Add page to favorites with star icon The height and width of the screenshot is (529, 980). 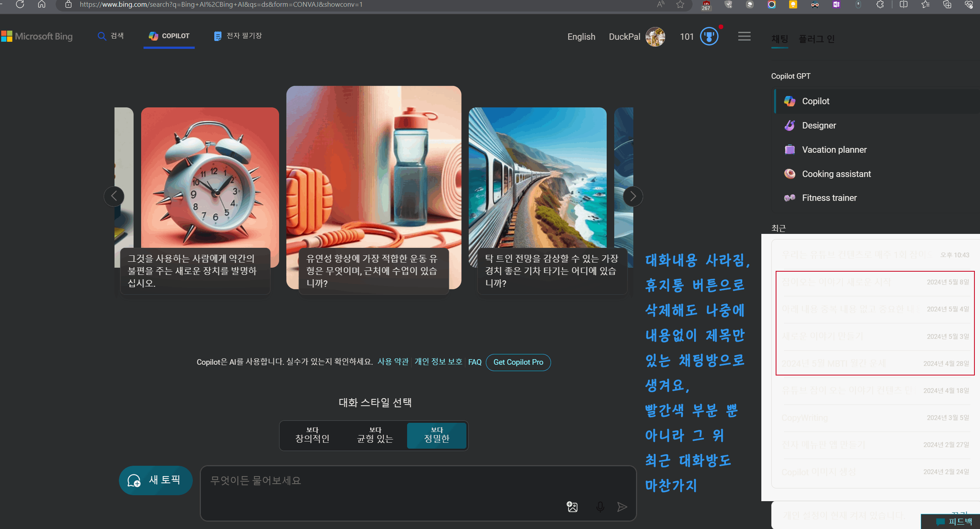[x=680, y=4]
